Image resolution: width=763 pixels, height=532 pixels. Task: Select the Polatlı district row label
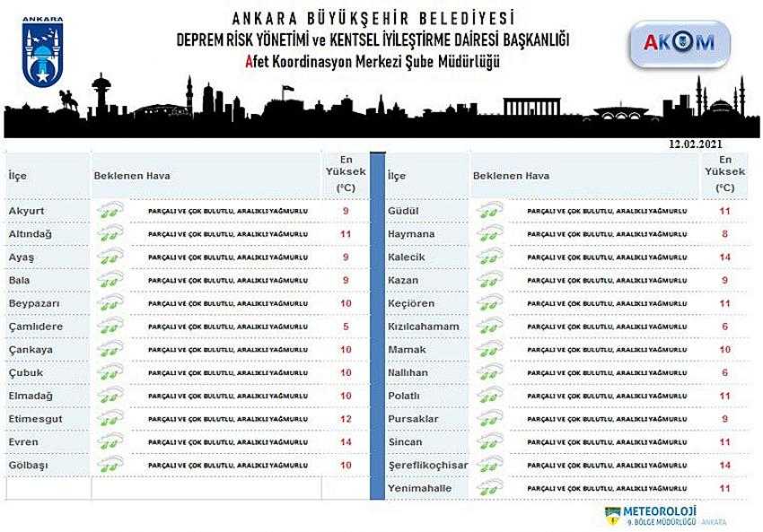click(405, 396)
